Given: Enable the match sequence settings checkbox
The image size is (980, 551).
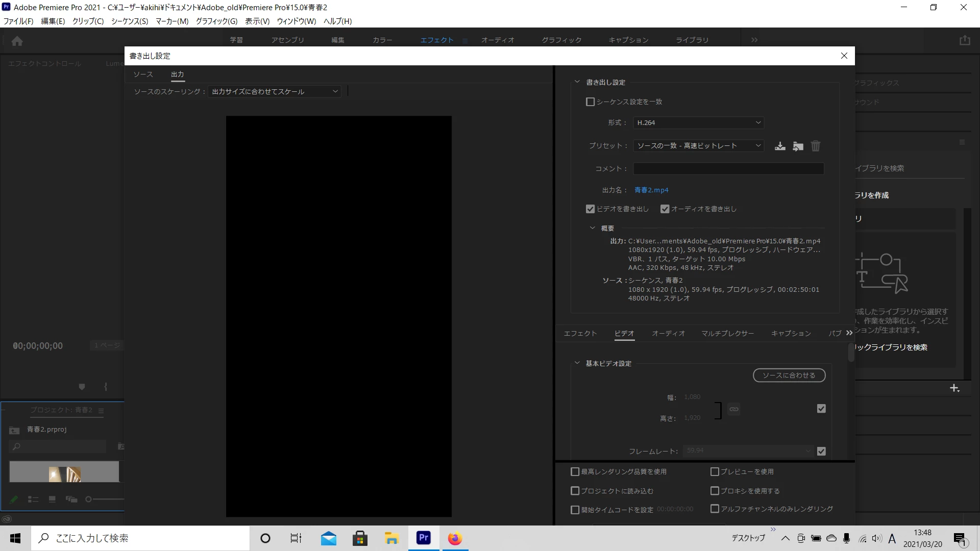Looking at the screenshot, I should (x=590, y=102).
